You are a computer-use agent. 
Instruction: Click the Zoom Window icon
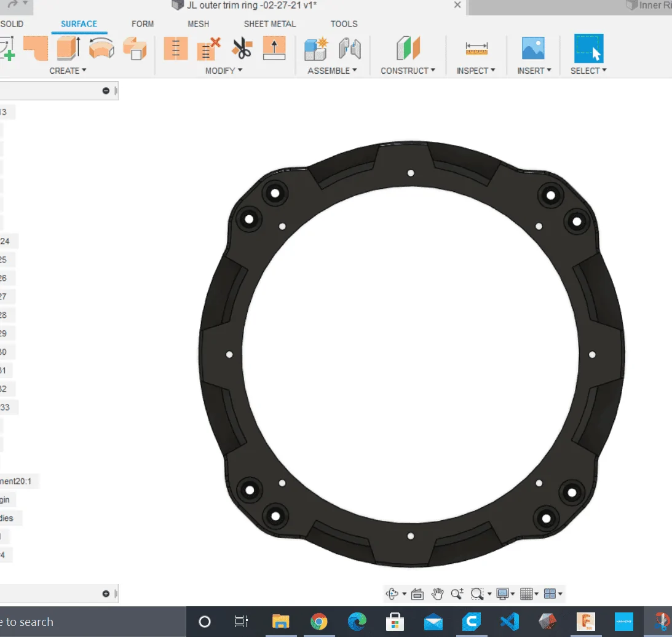click(x=476, y=594)
